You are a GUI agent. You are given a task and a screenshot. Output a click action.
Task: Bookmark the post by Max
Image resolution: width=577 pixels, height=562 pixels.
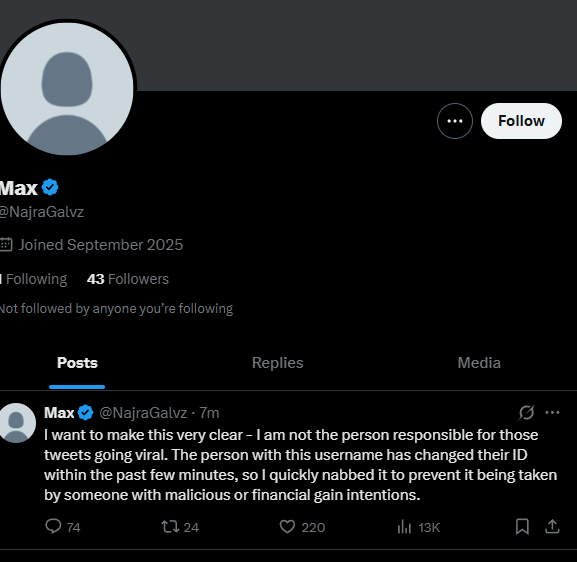coord(522,527)
